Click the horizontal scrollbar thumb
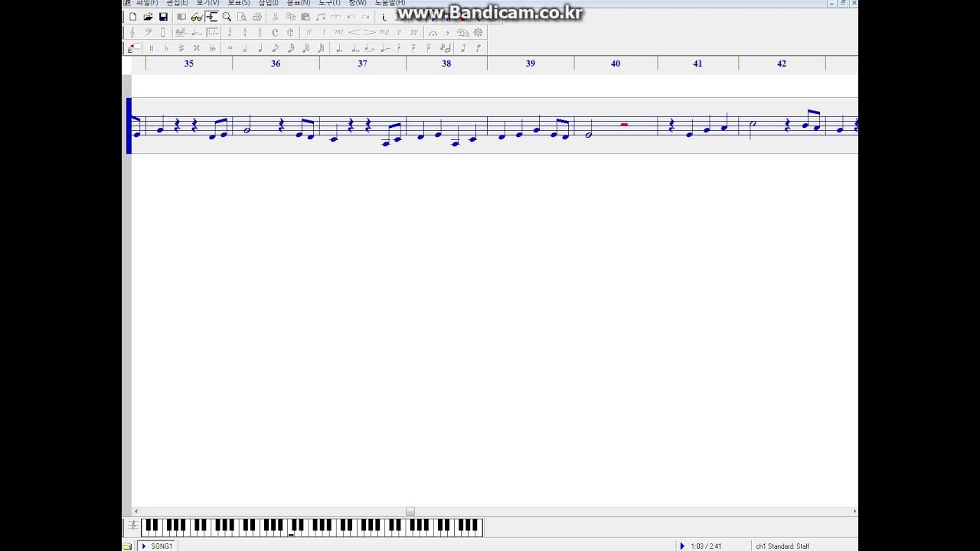Viewport: 980px width, 551px height. tap(410, 511)
